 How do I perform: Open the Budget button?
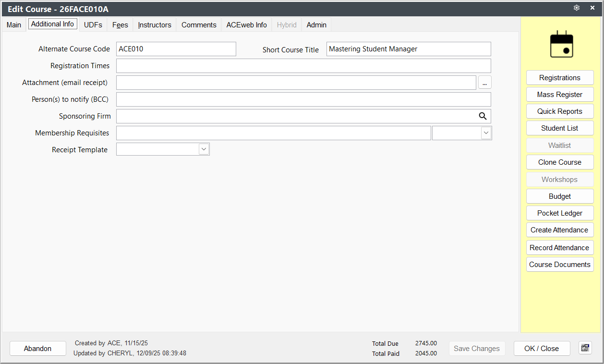tap(560, 196)
